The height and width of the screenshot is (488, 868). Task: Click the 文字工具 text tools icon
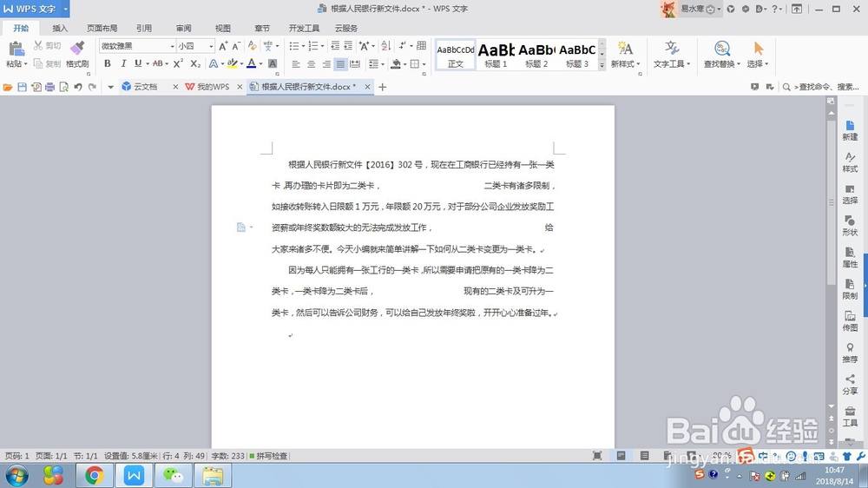672,48
